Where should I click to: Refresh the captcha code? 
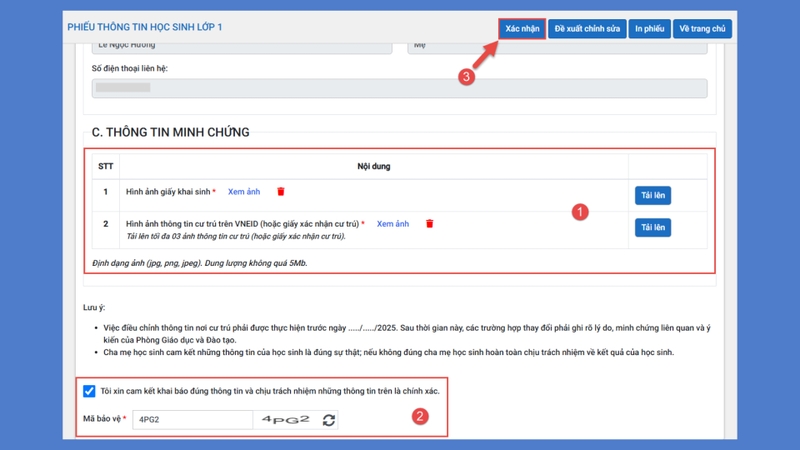pyautogui.click(x=329, y=420)
